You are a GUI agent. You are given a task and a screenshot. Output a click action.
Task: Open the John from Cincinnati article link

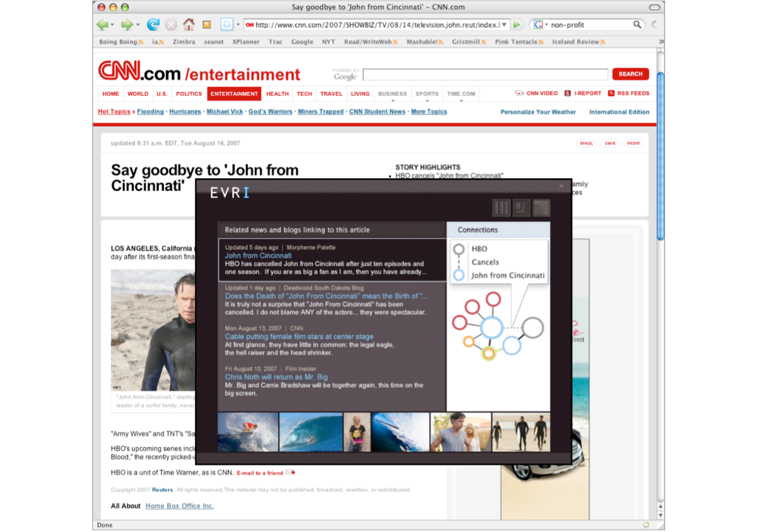tap(258, 256)
